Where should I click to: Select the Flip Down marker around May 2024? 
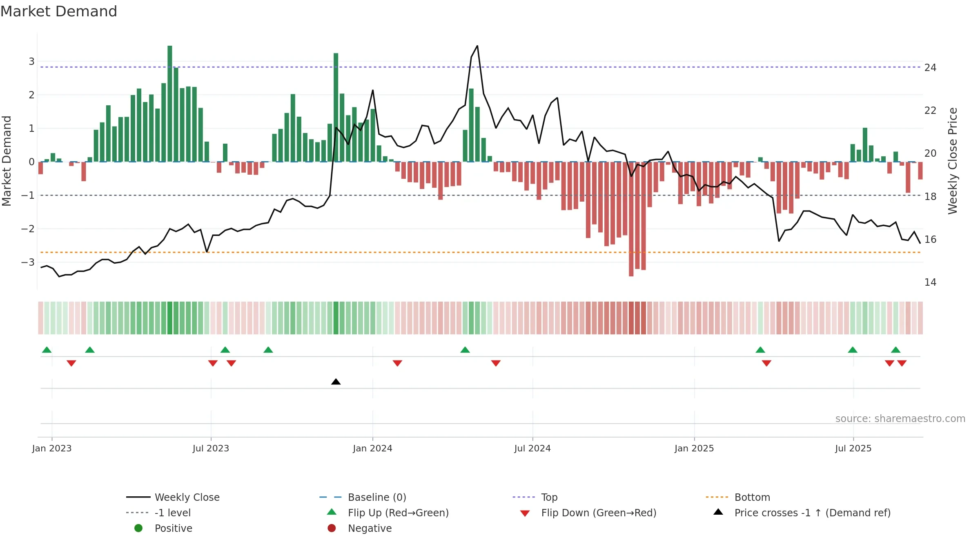496,363
